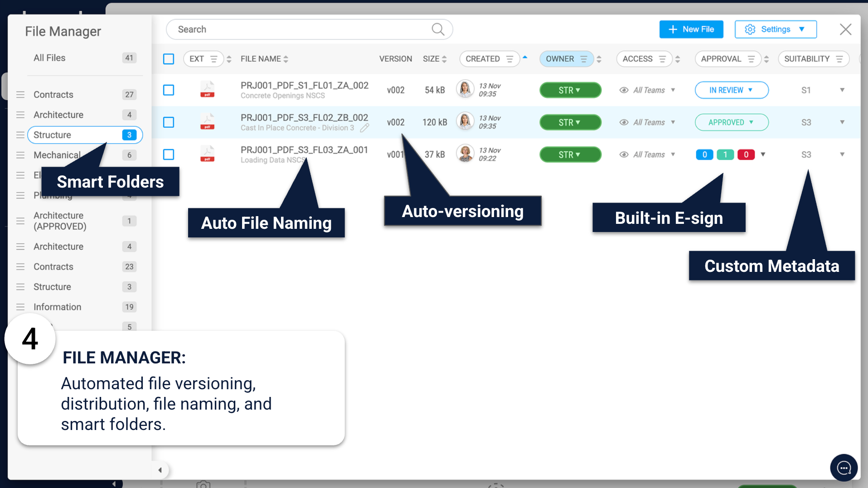The height and width of the screenshot is (488, 868).
Task: Expand All Teams access dropdown in first row
Action: (x=673, y=90)
